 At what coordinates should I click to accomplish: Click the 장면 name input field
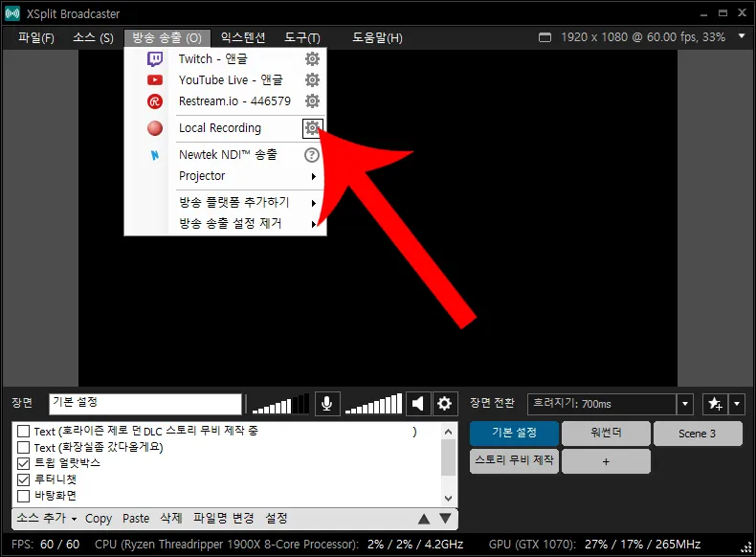(145, 404)
